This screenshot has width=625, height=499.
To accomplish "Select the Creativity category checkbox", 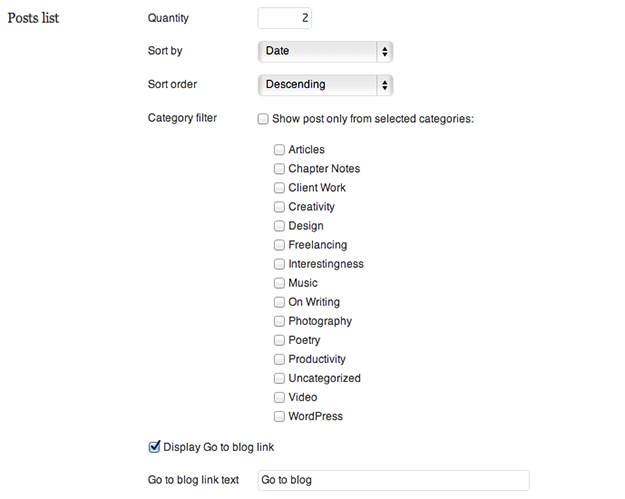I will click(x=280, y=207).
